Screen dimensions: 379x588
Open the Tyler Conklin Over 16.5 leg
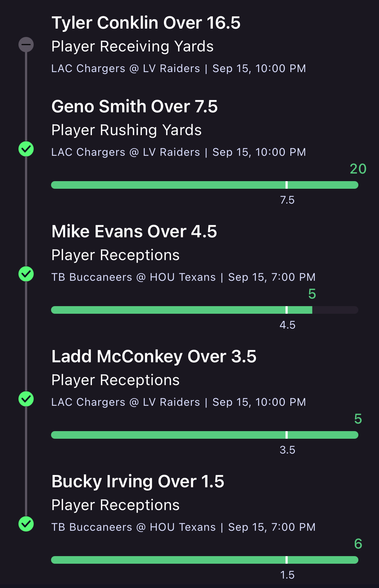pos(146,23)
